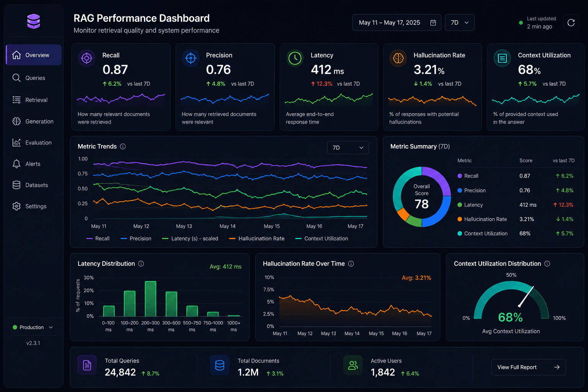
Task: Click orange Hallucination Rate dot in summary
Action: (460, 219)
